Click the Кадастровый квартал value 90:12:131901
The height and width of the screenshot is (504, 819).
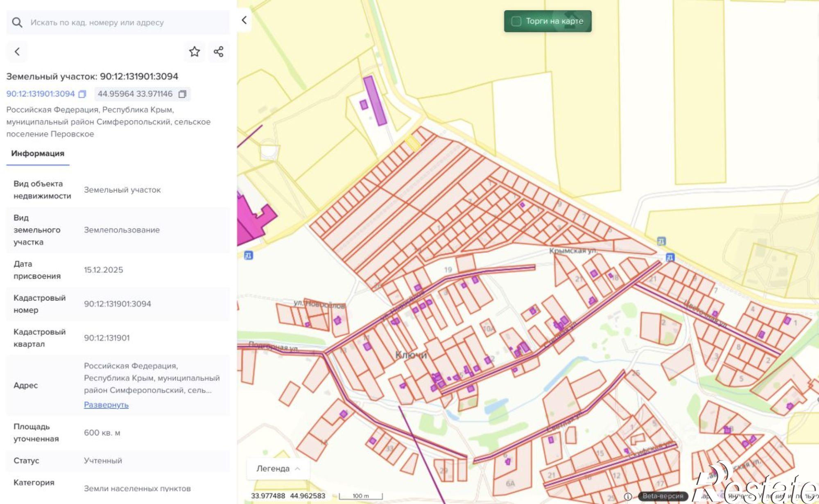pos(107,338)
